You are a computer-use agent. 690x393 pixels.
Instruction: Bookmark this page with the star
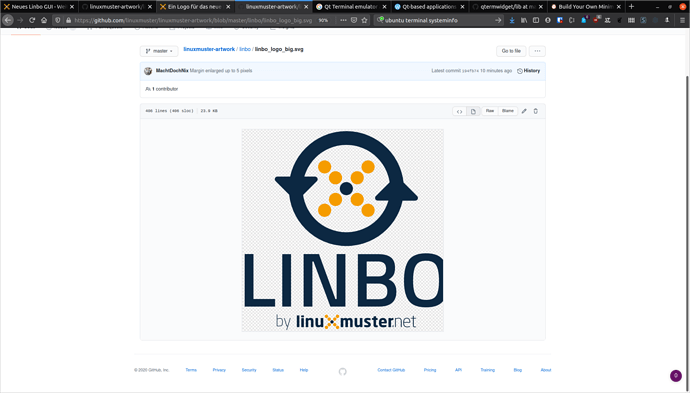pos(364,20)
